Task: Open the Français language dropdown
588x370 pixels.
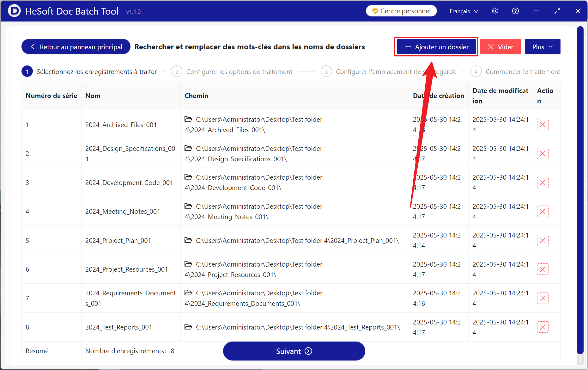Action: click(x=464, y=11)
